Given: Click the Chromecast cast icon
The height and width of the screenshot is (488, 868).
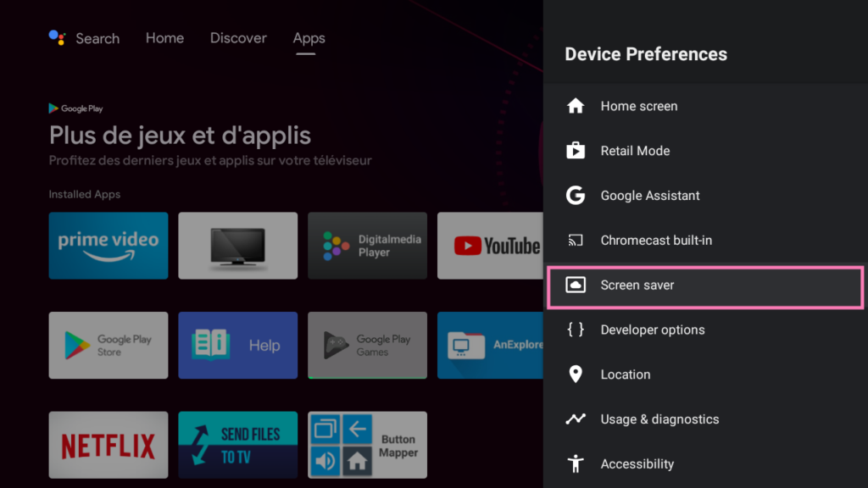Looking at the screenshot, I should 576,240.
